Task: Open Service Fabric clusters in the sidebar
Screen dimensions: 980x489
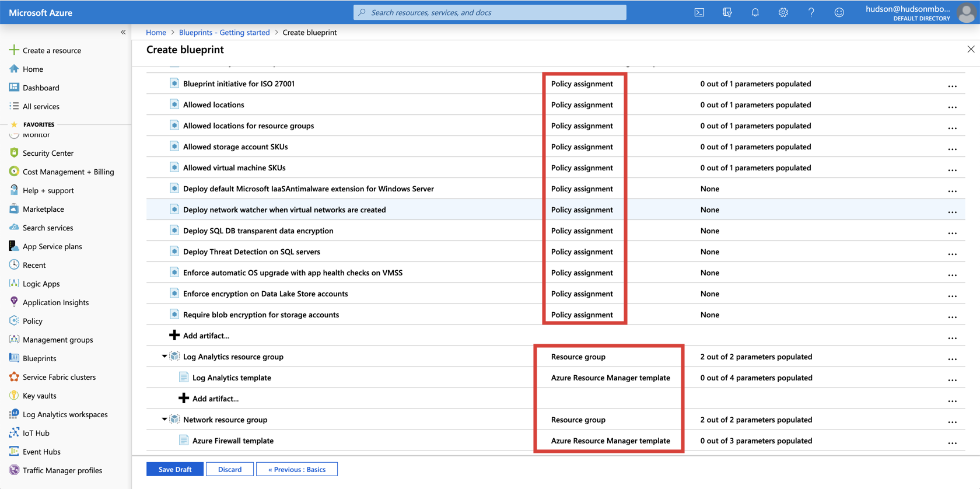Action: coord(59,377)
